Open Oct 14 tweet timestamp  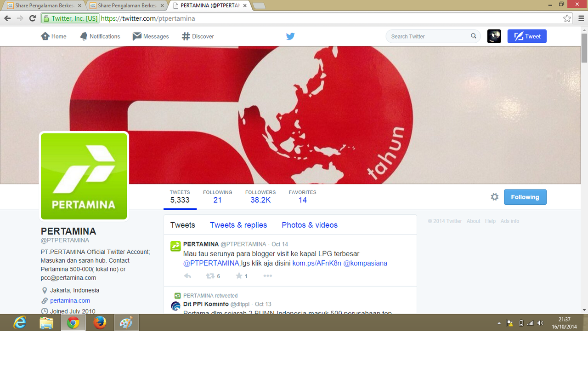(280, 244)
